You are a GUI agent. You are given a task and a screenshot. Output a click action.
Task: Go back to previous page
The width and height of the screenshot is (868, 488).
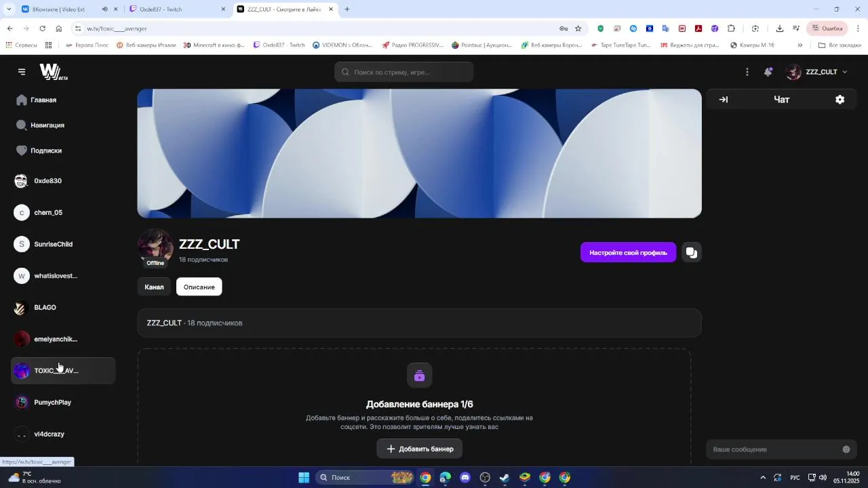9,28
